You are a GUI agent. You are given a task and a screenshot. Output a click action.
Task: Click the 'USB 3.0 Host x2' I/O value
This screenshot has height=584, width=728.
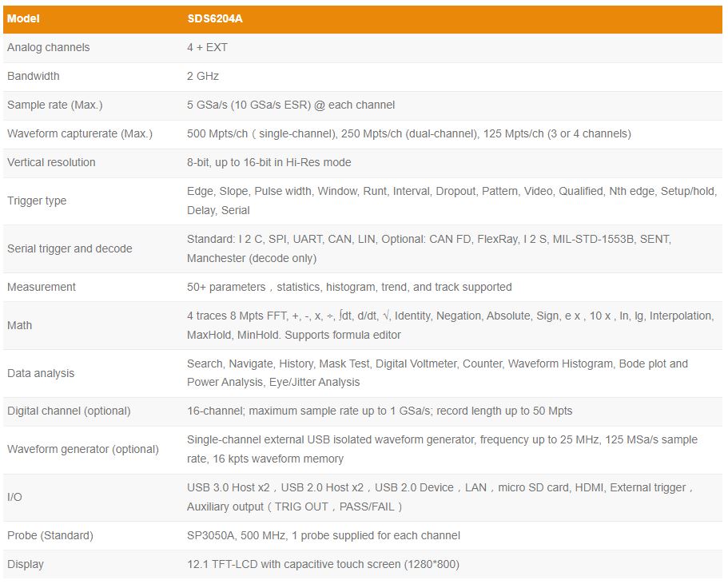pos(440,497)
